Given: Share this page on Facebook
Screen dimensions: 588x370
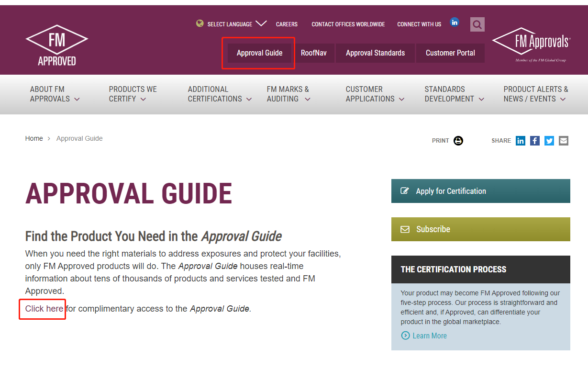Looking at the screenshot, I should point(535,141).
